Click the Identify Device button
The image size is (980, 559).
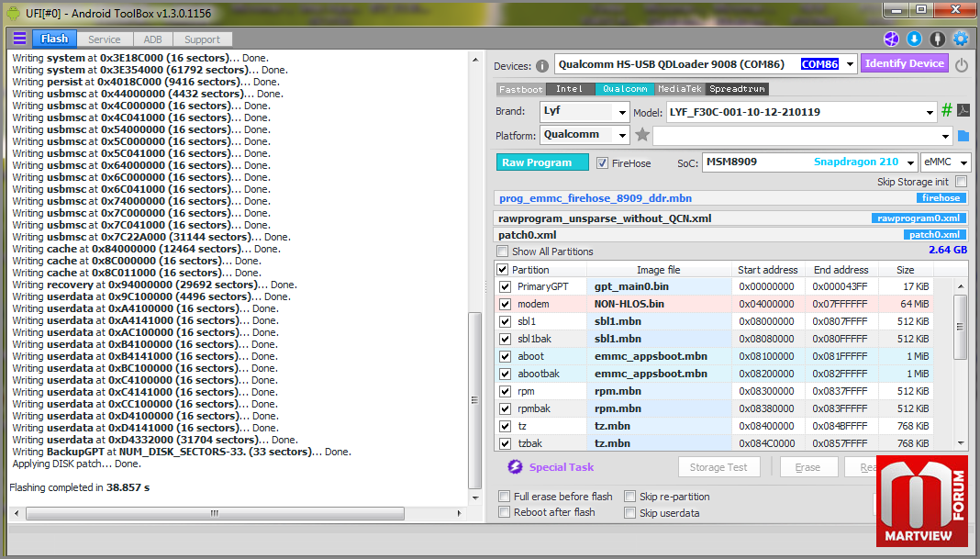(905, 63)
